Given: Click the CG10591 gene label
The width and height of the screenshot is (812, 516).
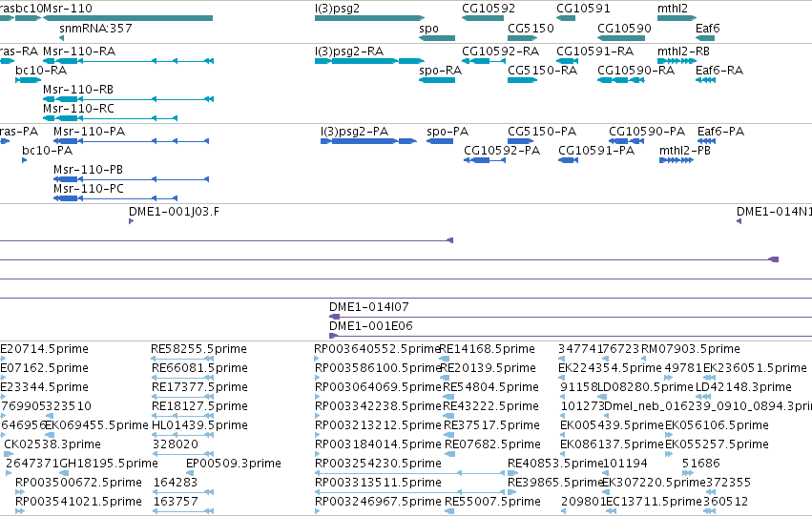Looking at the screenshot, I should (583, 9).
